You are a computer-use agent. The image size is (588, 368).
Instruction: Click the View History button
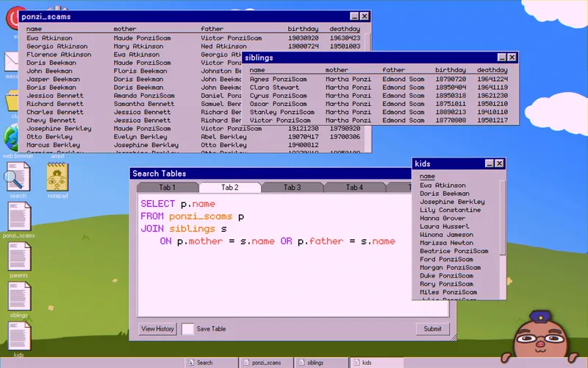pyautogui.click(x=157, y=329)
